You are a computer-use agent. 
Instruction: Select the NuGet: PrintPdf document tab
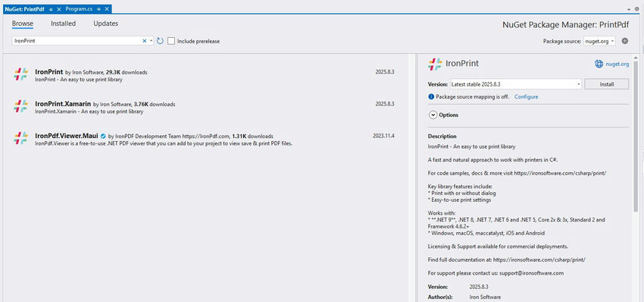pos(25,9)
